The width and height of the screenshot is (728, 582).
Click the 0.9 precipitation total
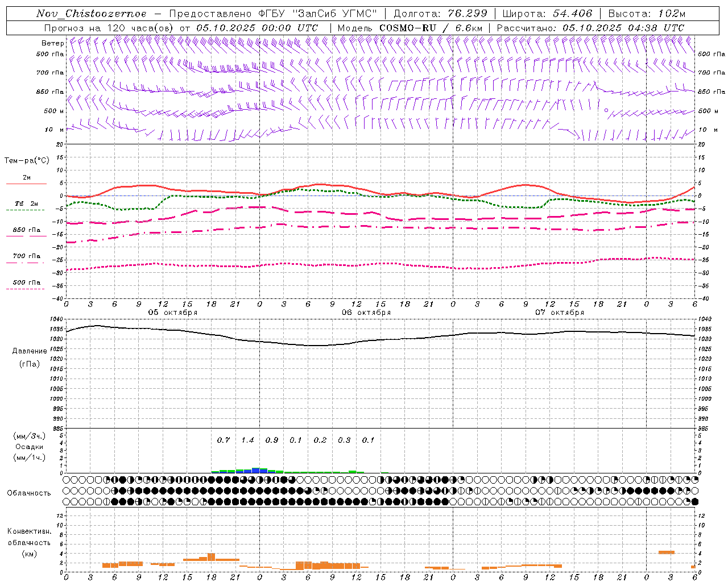click(272, 440)
